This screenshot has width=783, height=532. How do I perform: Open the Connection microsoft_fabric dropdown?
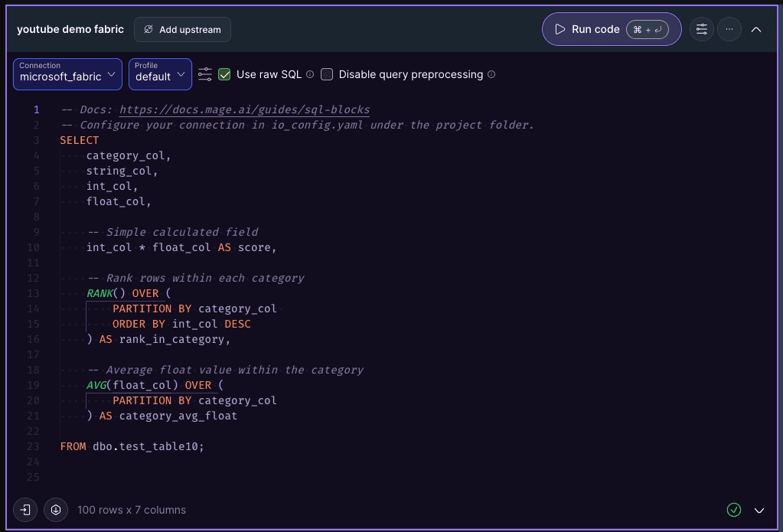pyautogui.click(x=67, y=74)
